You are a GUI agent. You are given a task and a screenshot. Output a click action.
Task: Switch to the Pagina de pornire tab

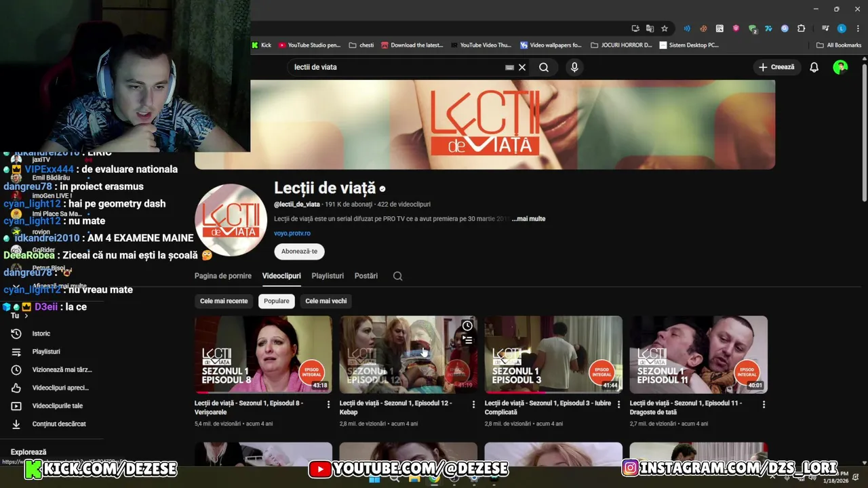coord(223,276)
